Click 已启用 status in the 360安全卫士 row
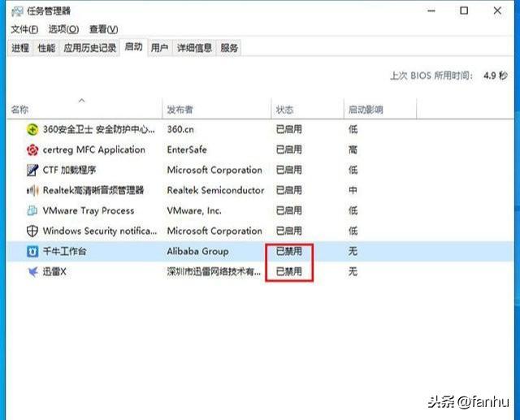Image resolution: width=520 pixels, height=420 pixels. [289, 129]
